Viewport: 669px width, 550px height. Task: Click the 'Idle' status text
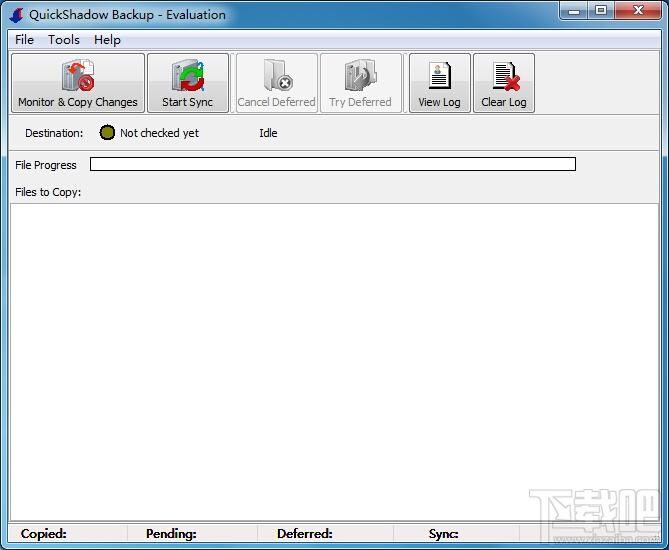click(x=268, y=133)
